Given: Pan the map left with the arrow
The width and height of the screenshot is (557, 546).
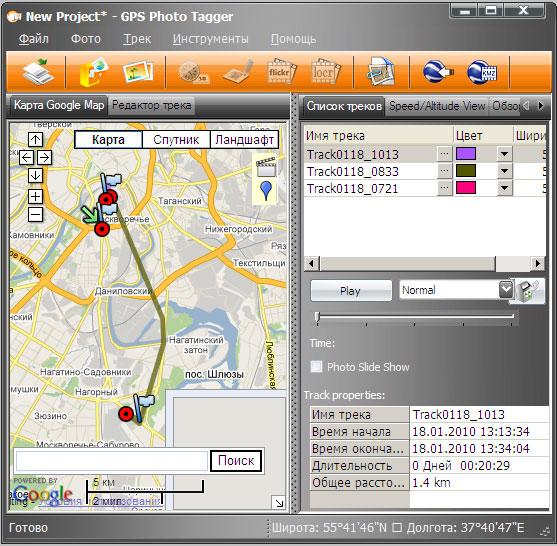Looking at the screenshot, I should (27, 157).
